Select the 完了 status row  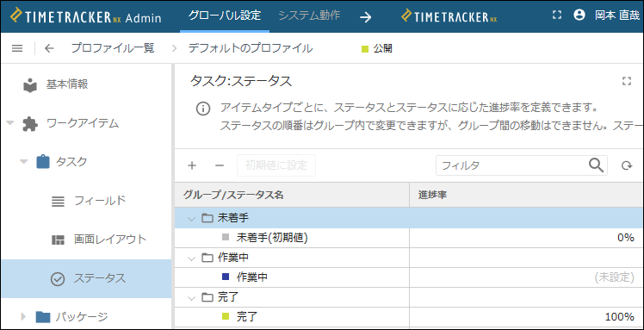click(409, 317)
